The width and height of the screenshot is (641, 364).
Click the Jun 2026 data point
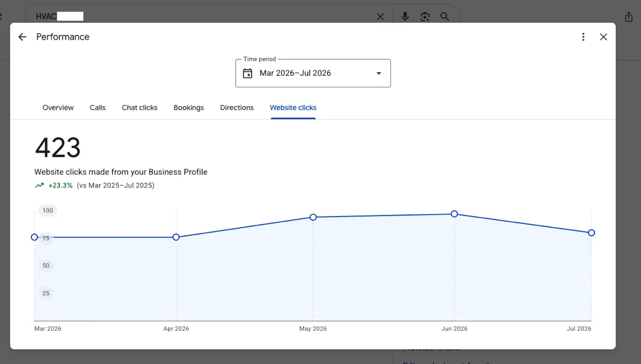[454, 214]
